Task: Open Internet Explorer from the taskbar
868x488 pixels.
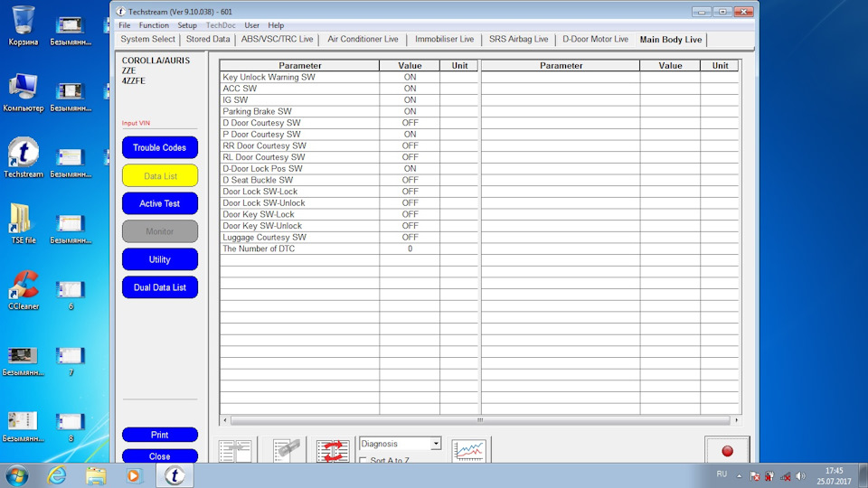Action: pyautogui.click(x=56, y=476)
